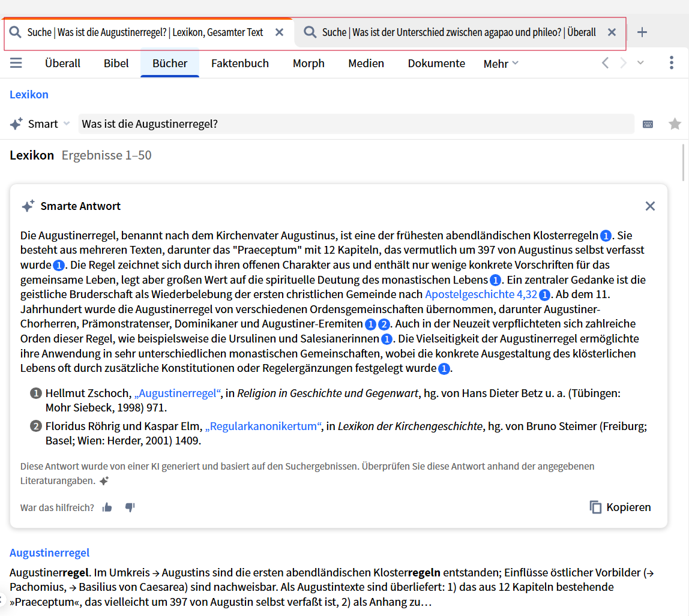Click the Smarte Antwort sparkle icon

pyautogui.click(x=28, y=206)
